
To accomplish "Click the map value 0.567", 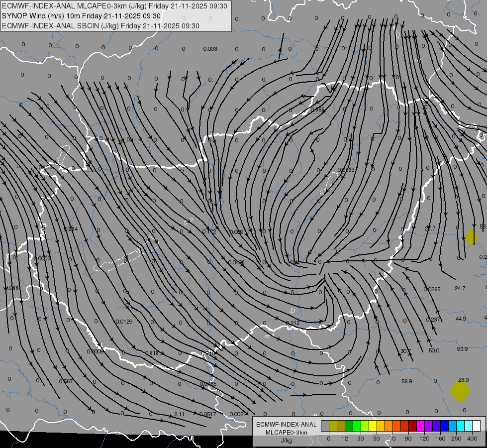I will pyautogui.click(x=66, y=381).
